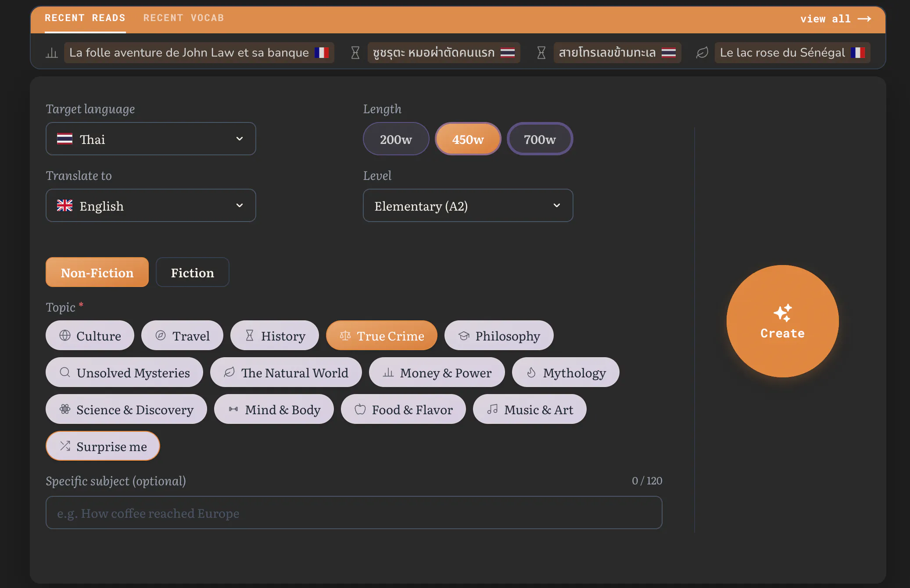The height and width of the screenshot is (588, 910).
Task: Click chevron in Thai language selector
Action: point(240,139)
